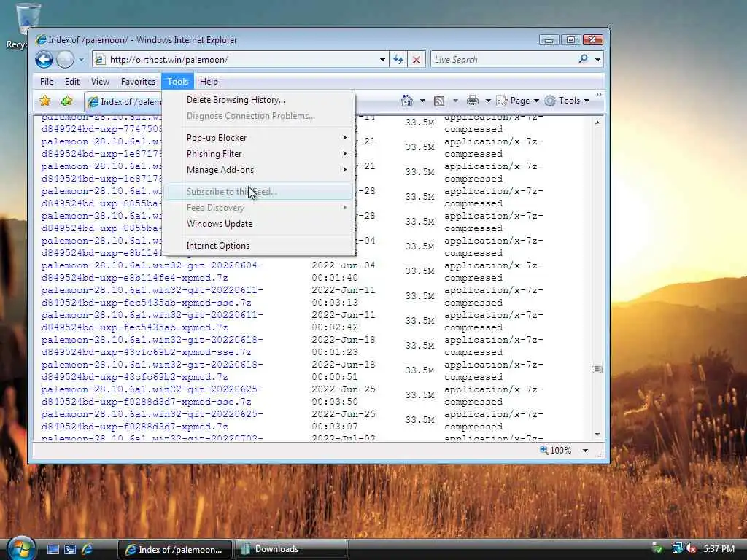Screen dimensions: 747x560
Task: Open 20220625 f0288d3d7-xpmod.7z link
Action: (152, 420)
